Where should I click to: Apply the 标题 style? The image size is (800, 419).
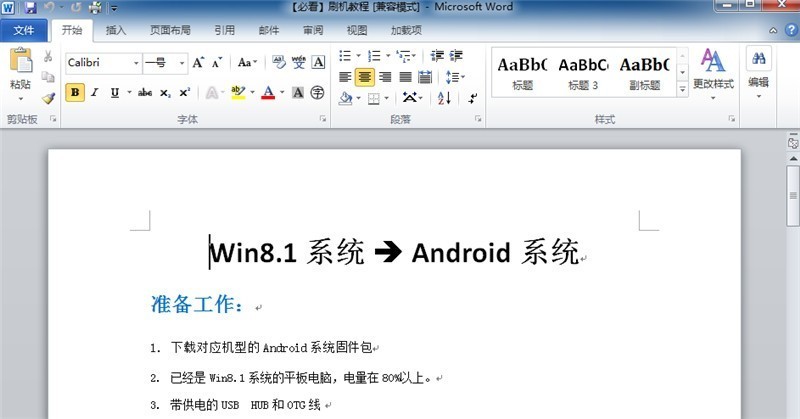click(522, 73)
